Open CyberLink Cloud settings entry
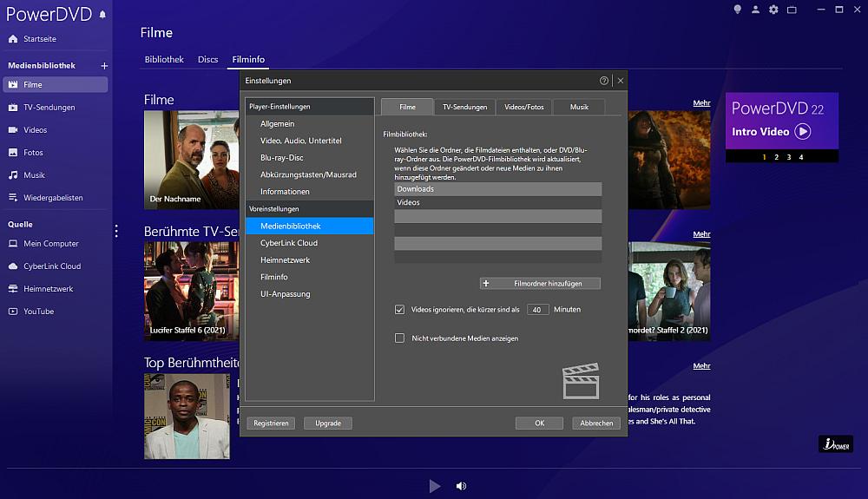 pos(310,243)
